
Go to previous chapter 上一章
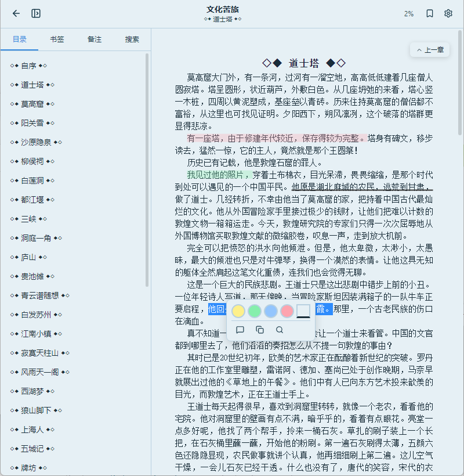(430, 50)
